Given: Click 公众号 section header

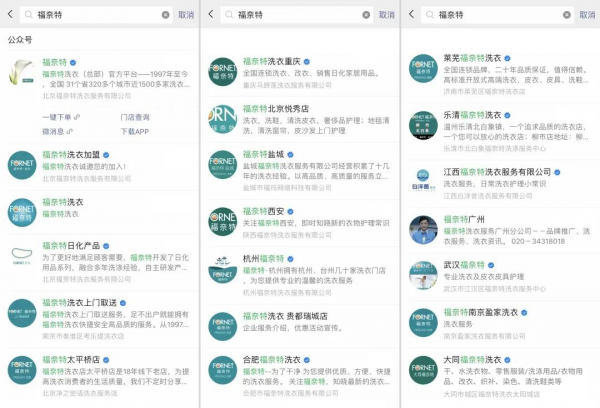Looking at the screenshot, I should [20, 39].
